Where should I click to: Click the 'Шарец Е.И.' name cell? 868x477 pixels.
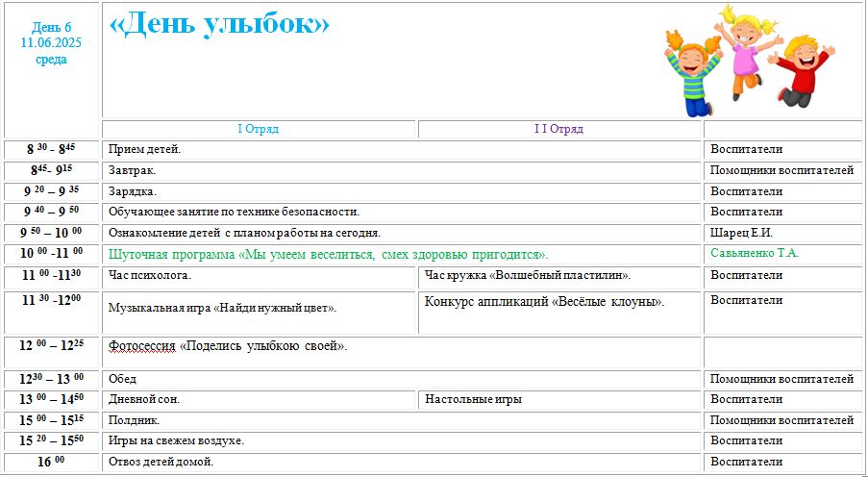782,234
